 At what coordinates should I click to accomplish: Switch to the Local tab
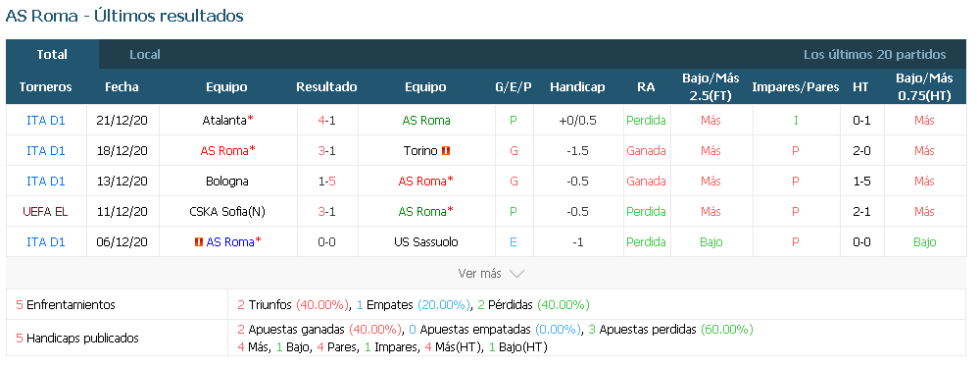pos(145,55)
